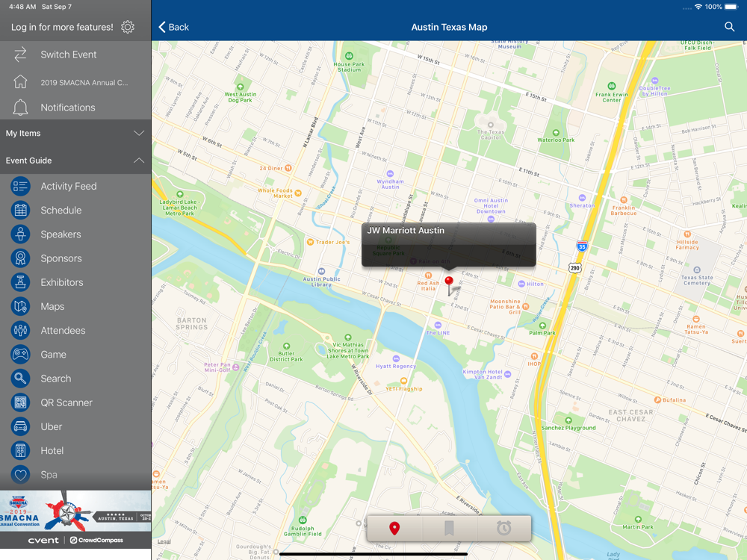Open the home icon for 2019 SMACNA event
The height and width of the screenshot is (560, 747).
coord(20,82)
